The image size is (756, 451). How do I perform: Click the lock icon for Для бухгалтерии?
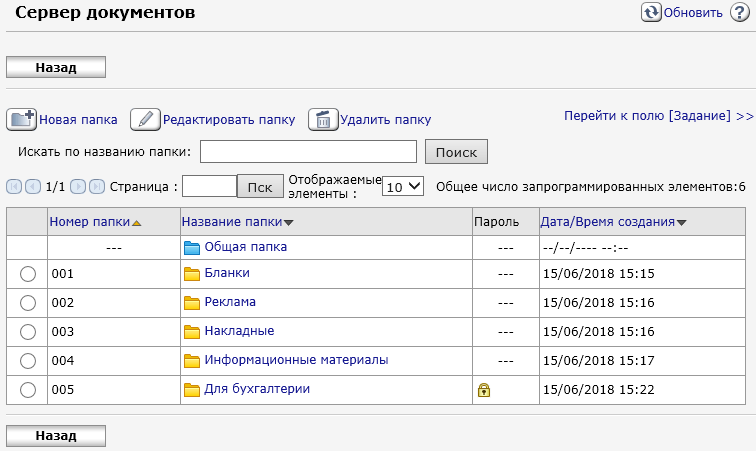tap(484, 390)
